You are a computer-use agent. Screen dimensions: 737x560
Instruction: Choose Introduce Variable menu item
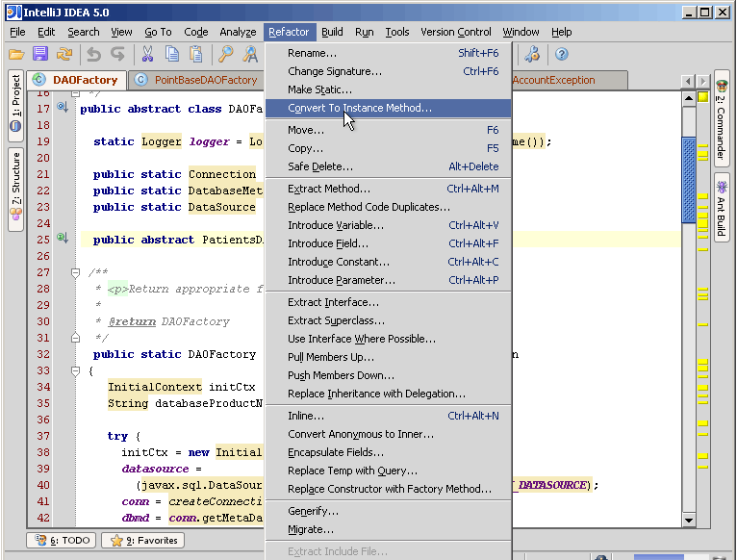pyautogui.click(x=389, y=226)
